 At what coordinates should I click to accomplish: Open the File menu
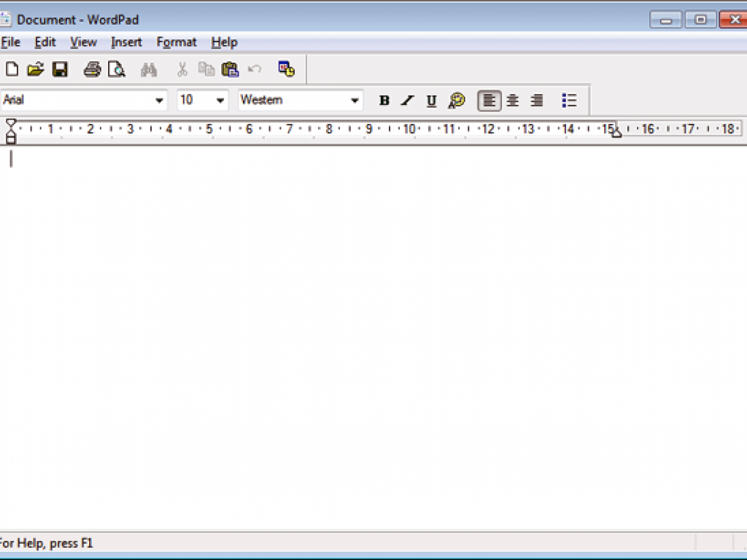10,42
